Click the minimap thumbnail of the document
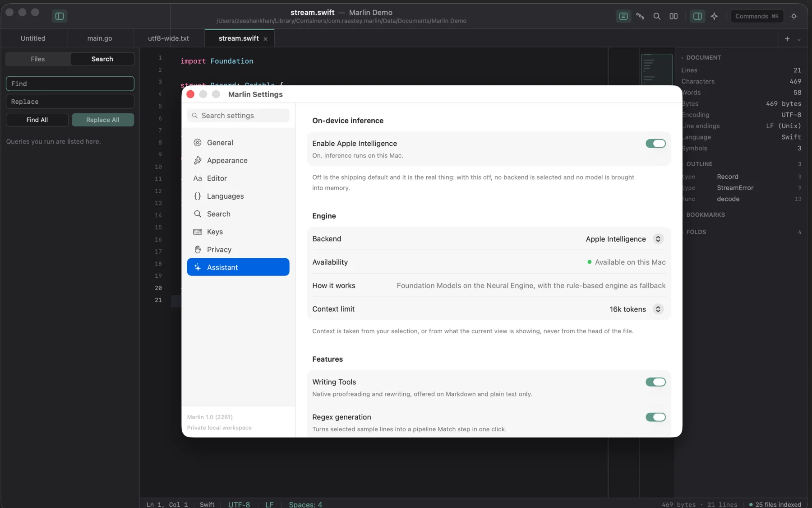The image size is (812, 508). click(x=656, y=70)
